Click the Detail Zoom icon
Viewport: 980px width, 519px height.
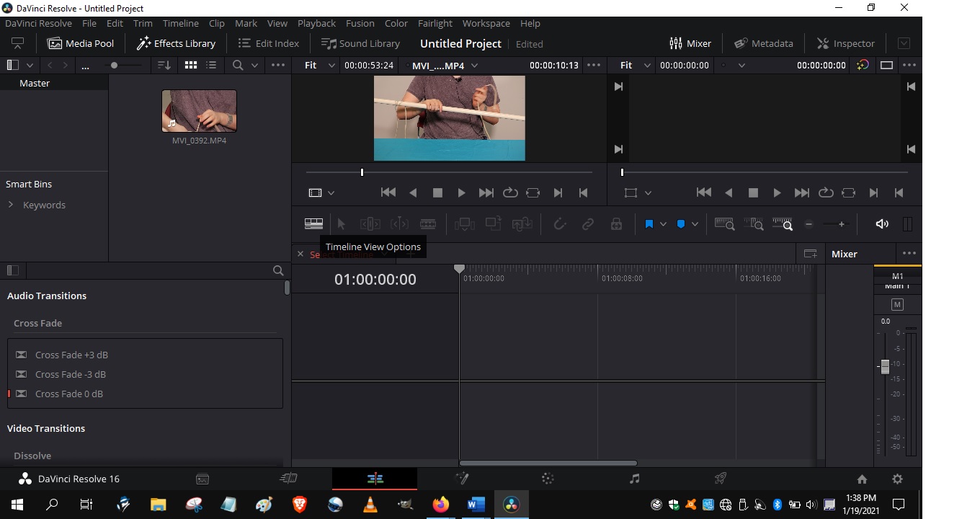pos(754,224)
